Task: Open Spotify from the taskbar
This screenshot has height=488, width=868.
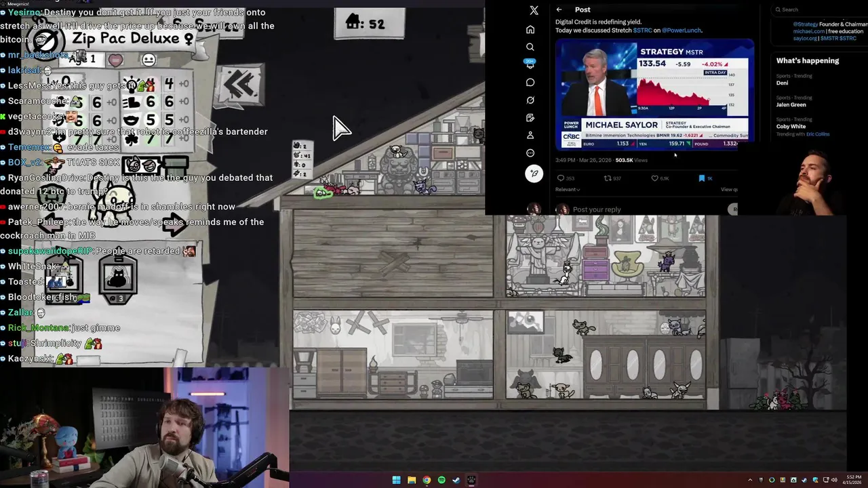Action: (441, 480)
